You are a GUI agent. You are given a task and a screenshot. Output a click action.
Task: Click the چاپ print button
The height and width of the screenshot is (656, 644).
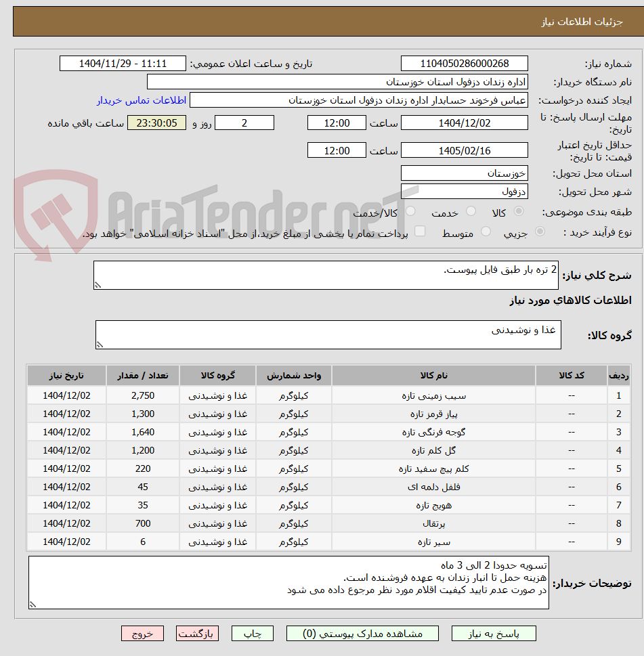tap(253, 634)
